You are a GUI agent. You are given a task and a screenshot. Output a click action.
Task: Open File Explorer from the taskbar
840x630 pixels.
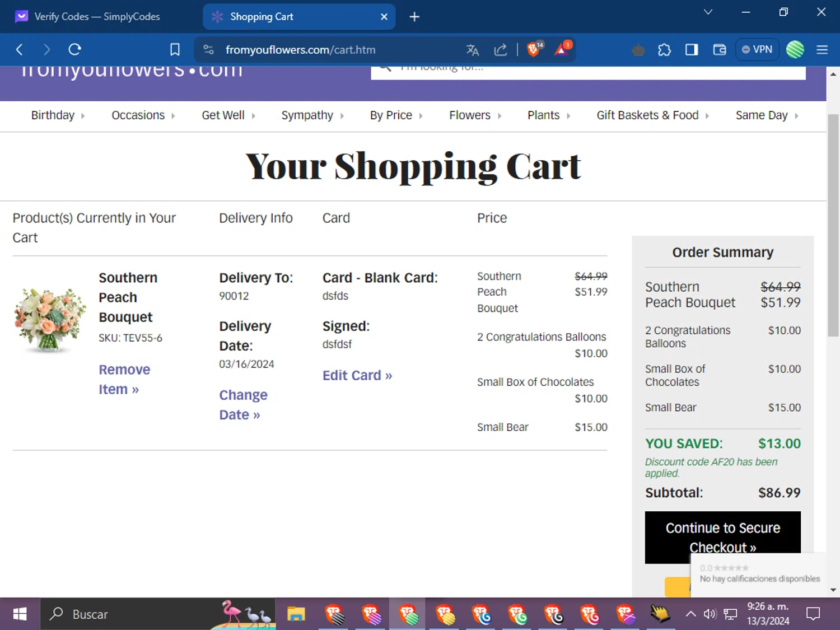296,614
